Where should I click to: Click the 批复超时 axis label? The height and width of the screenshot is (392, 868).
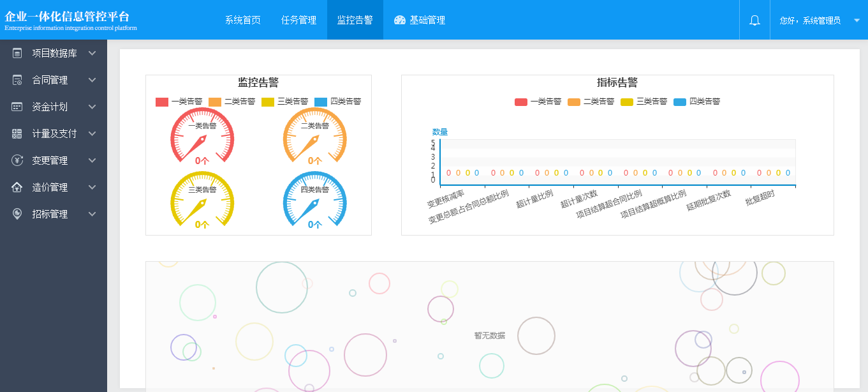(760, 198)
